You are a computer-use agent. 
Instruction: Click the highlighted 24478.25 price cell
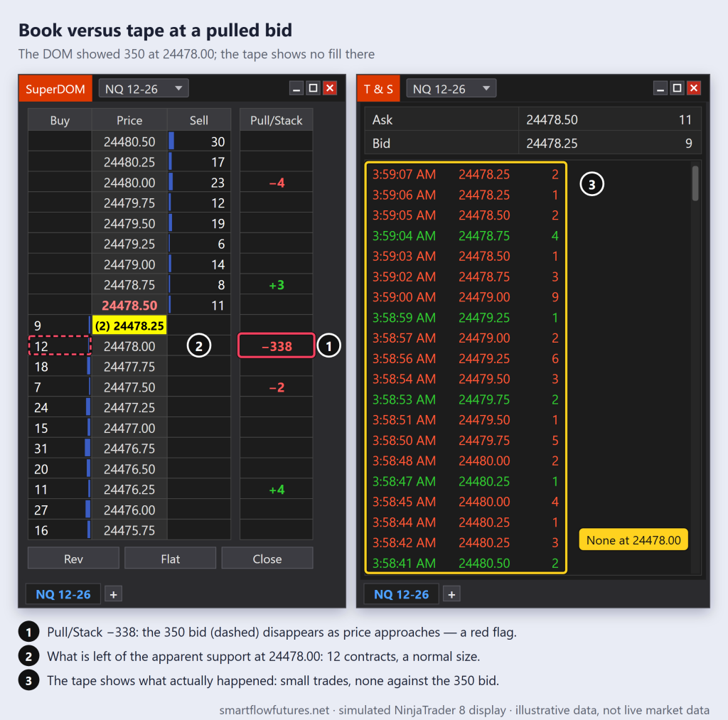(x=129, y=326)
